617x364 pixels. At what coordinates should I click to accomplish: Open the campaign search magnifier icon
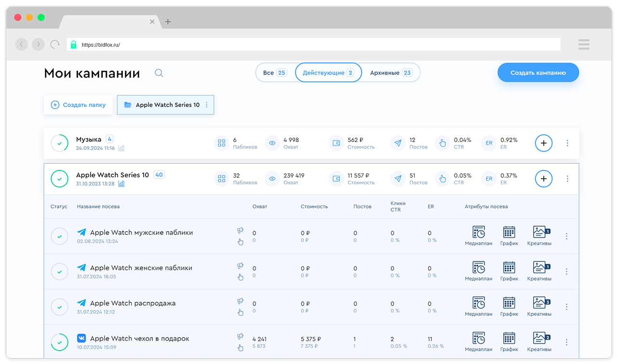coord(159,73)
